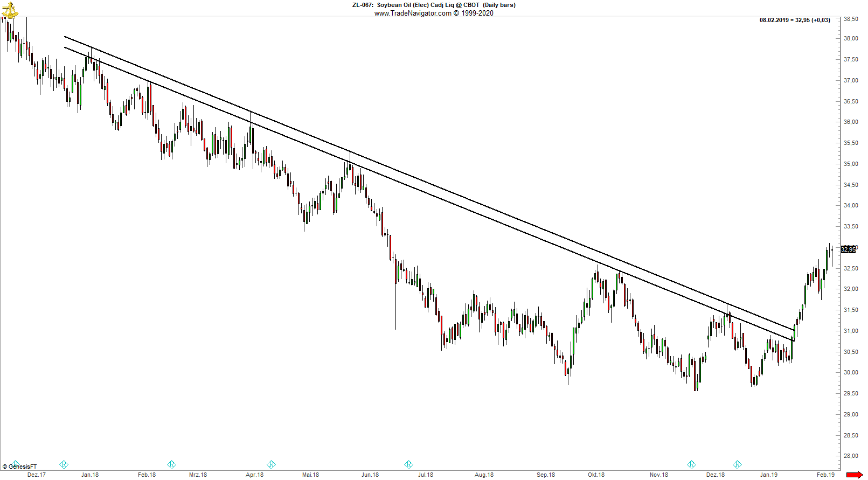The image size is (868, 480).
Task: Click the Nov.18 date axis label
Action: (658, 475)
